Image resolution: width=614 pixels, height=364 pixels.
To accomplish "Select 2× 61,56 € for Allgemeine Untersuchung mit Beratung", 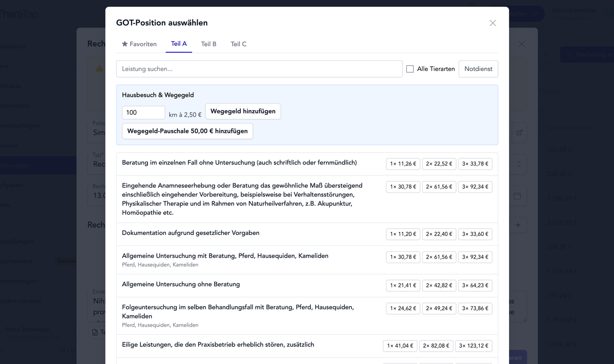I will pyautogui.click(x=439, y=257).
